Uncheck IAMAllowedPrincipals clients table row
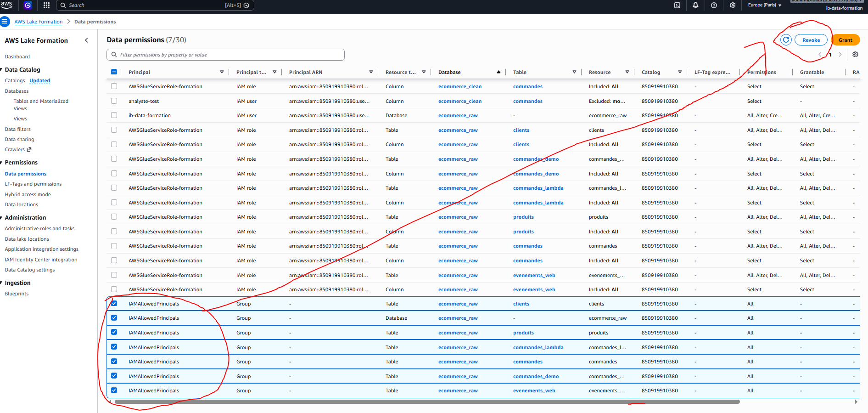This screenshot has width=868, height=413. click(114, 303)
